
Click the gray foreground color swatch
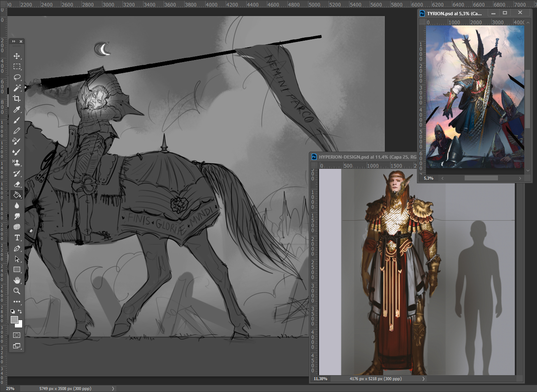[x=14, y=320]
